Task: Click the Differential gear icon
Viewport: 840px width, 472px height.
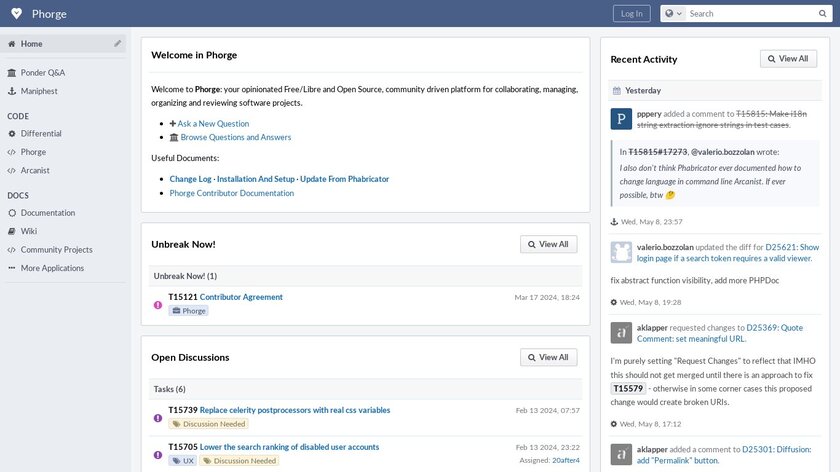Action: 12,133
